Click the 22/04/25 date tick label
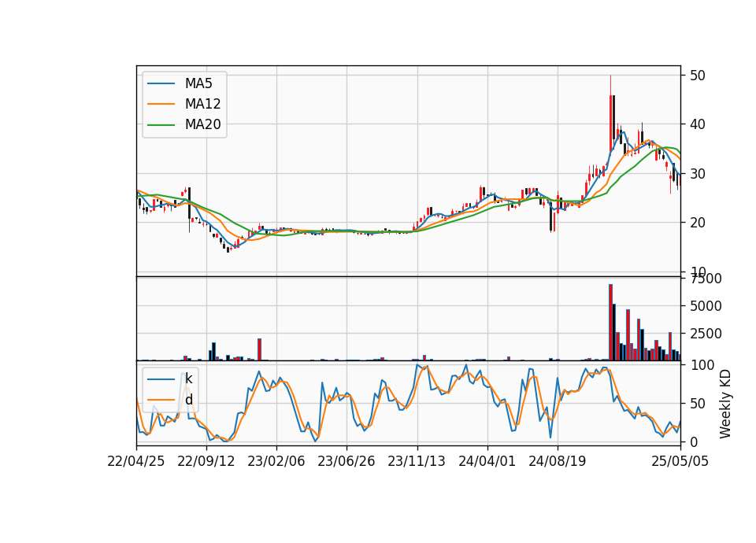The height and width of the screenshot is (543, 756). pyautogui.click(x=136, y=461)
